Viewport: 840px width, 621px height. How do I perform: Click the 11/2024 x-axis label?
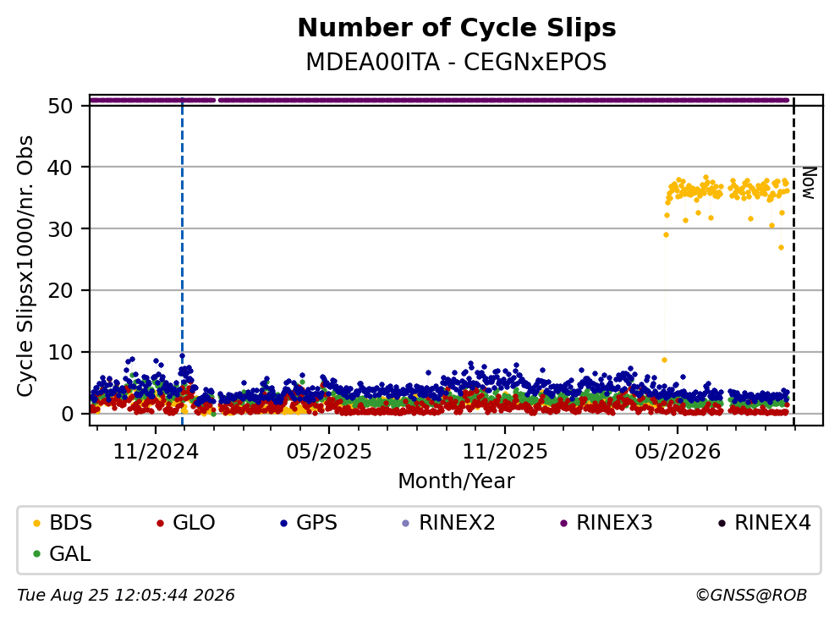click(156, 453)
